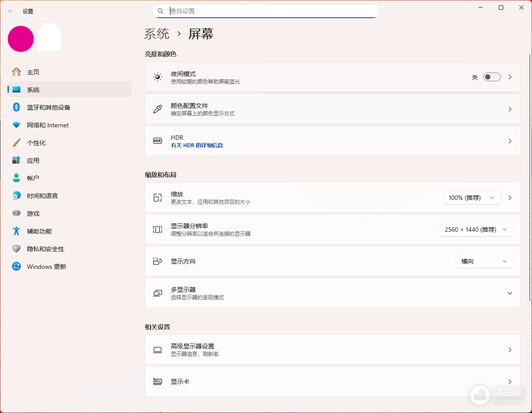The height and width of the screenshot is (413, 532).
Task: Select 隐私和安全性 (Privacy & security) in sidebar
Action: pos(69,249)
